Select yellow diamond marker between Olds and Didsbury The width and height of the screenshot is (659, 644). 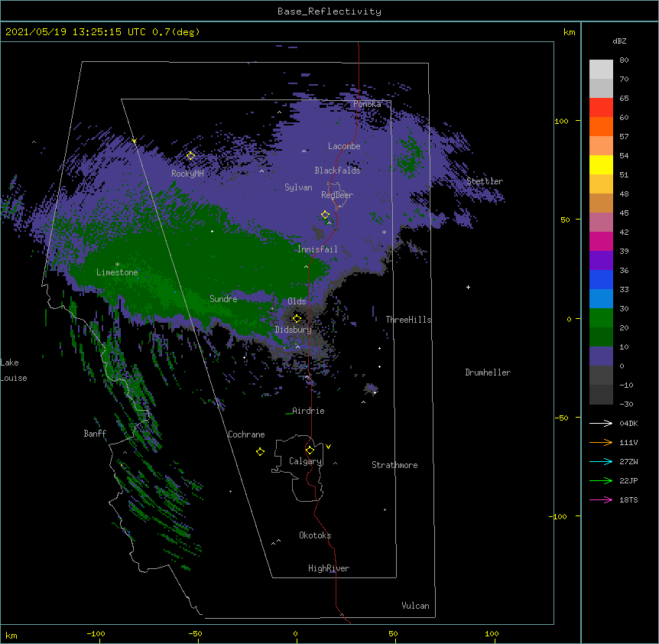(297, 318)
